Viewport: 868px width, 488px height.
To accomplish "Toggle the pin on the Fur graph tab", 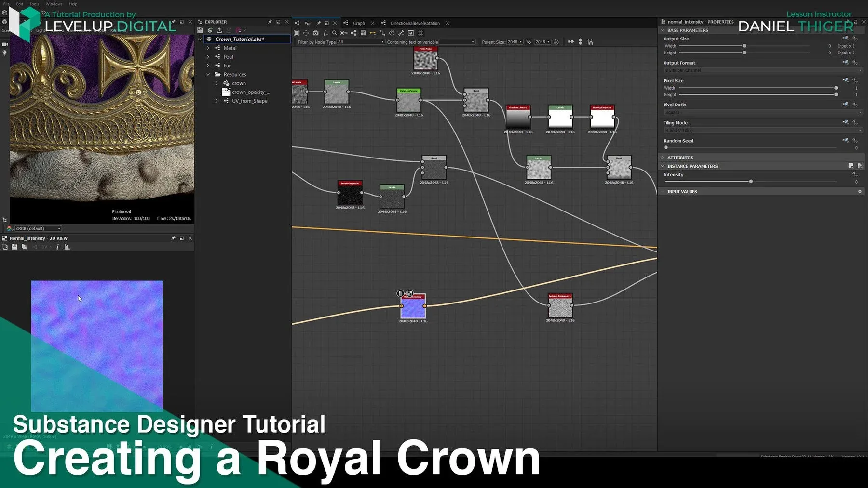I will click(x=318, y=23).
